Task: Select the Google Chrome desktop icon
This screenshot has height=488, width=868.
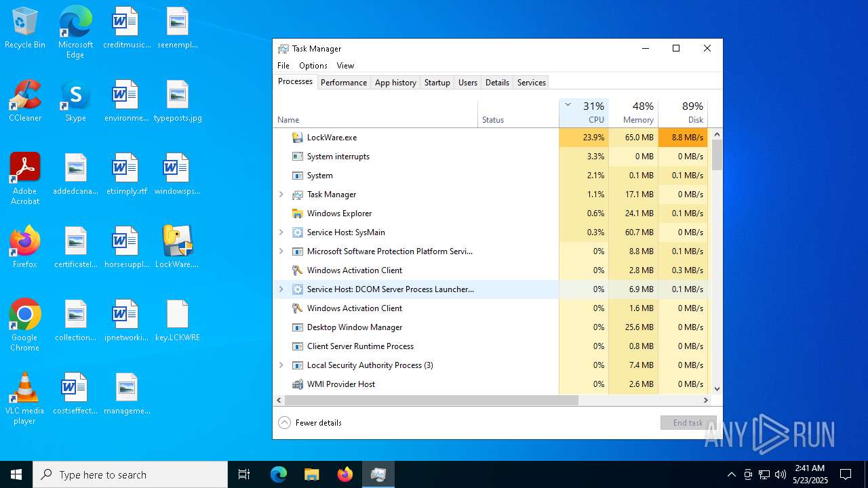Action: pos(25,325)
